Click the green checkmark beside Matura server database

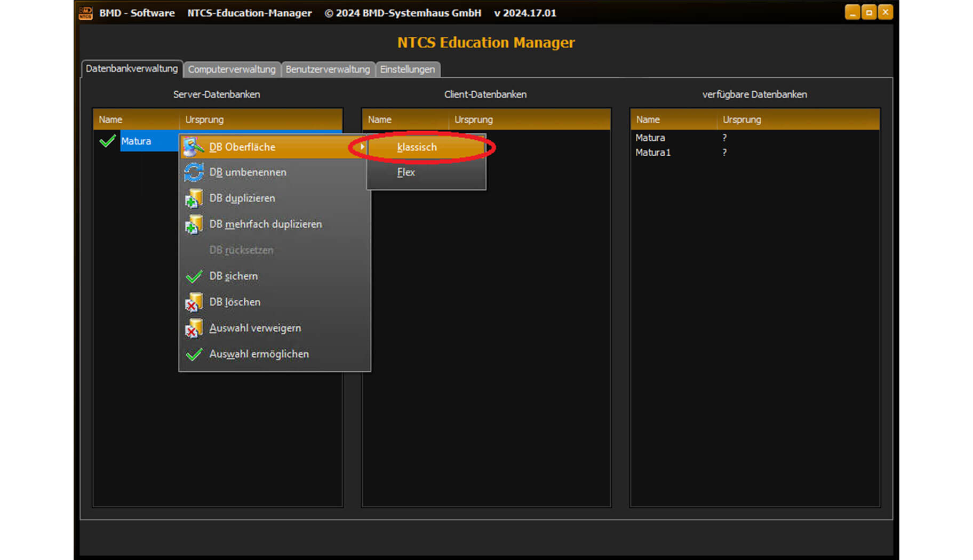pyautogui.click(x=107, y=141)
